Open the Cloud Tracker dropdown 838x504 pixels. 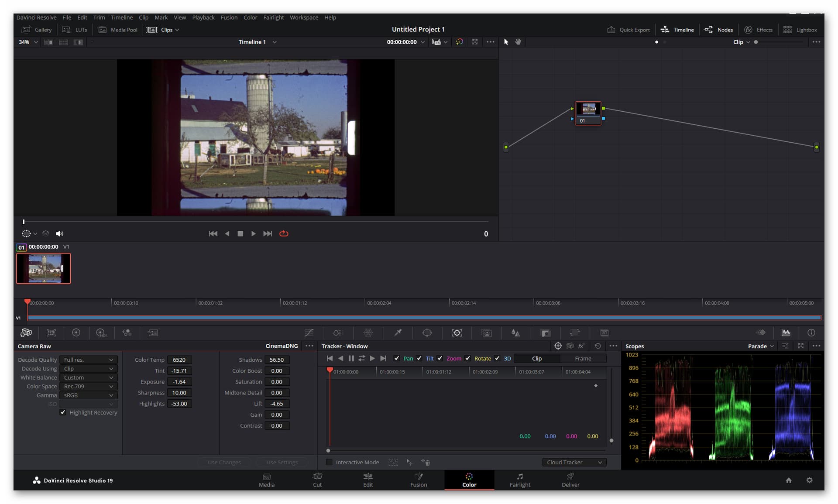574,462
